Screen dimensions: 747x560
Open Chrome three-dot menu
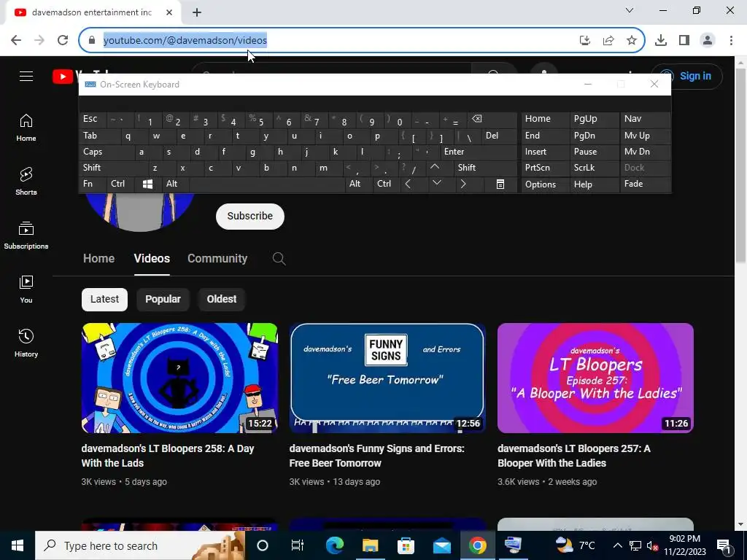click(731, 41)
